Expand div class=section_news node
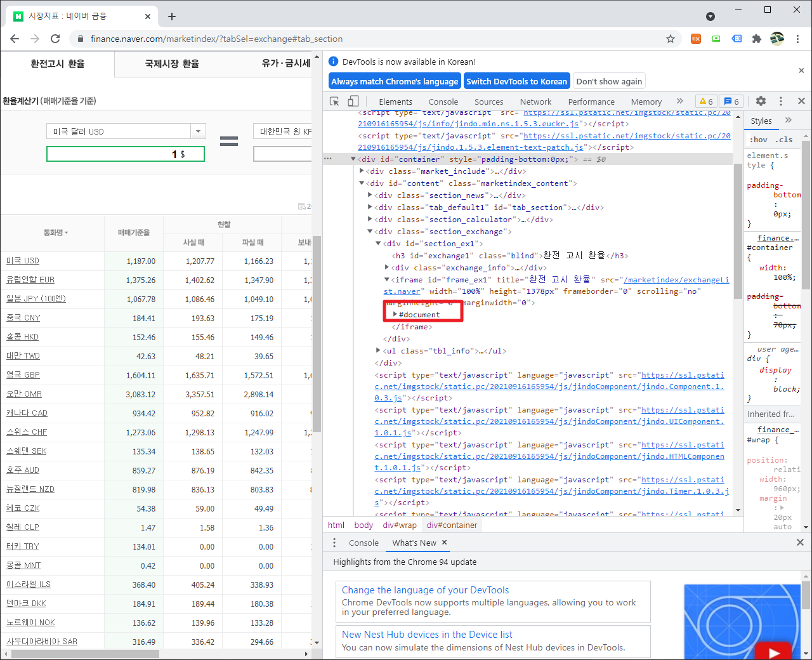This screenshot has width=812, height=660. (370, 195)
